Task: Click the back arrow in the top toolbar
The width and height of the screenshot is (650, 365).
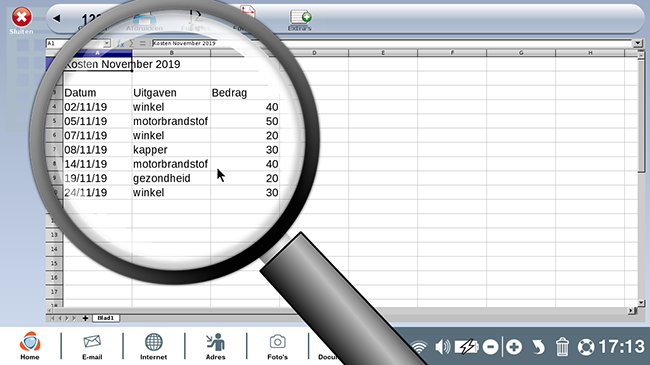Action: pos(57,18)
